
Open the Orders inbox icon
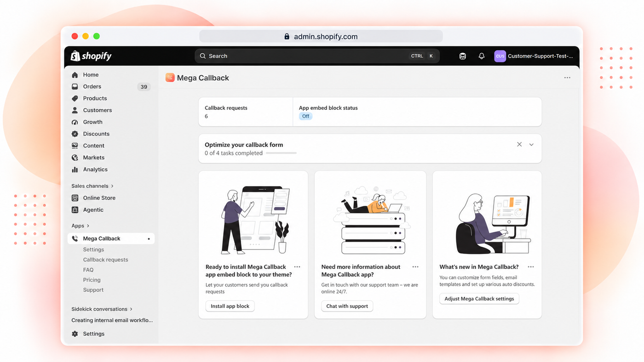(75, 86)
